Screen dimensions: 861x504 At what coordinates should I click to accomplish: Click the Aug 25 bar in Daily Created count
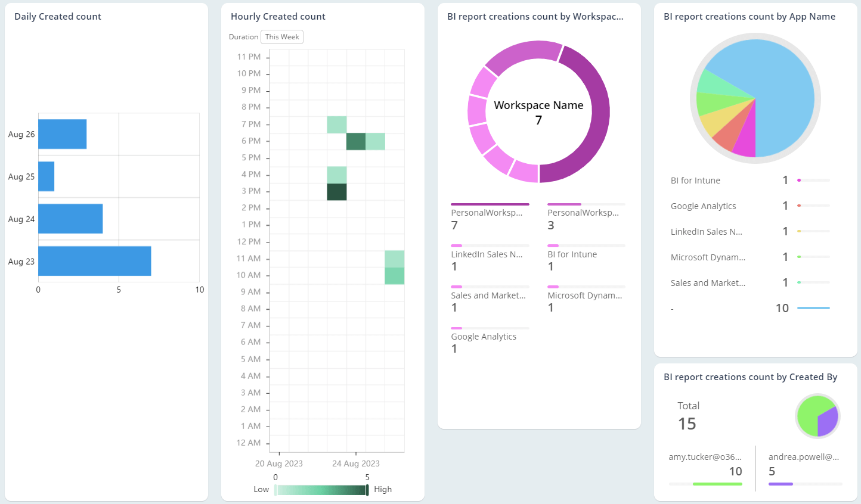coord(45,176)
